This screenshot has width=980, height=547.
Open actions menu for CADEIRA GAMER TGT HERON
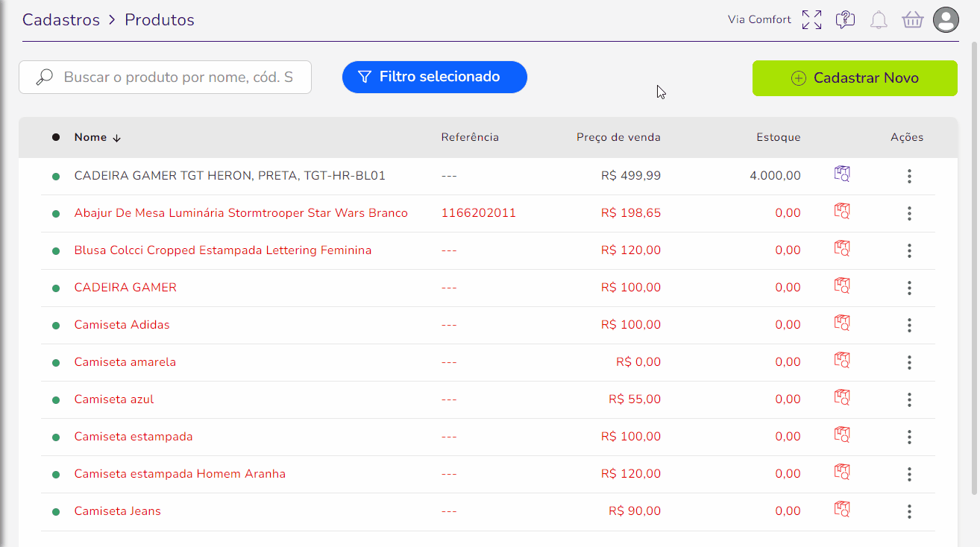pyautogui.click(x=909, y=176)
